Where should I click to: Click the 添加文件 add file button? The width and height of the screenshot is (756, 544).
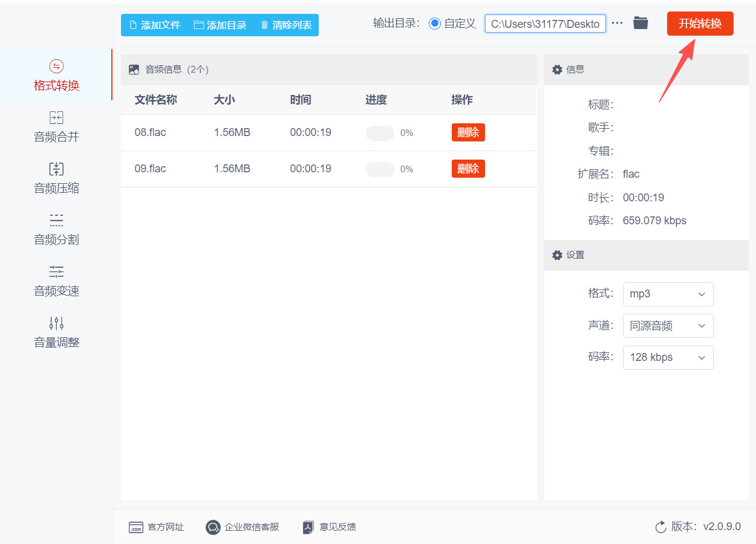pyautogui.click(x=155, y=25)
